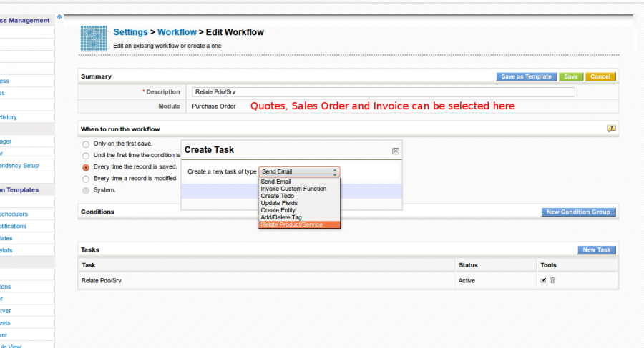Select 'Every time a record is modified'
The height and width of the screenshot is (348, 644).
pos(86,179)
